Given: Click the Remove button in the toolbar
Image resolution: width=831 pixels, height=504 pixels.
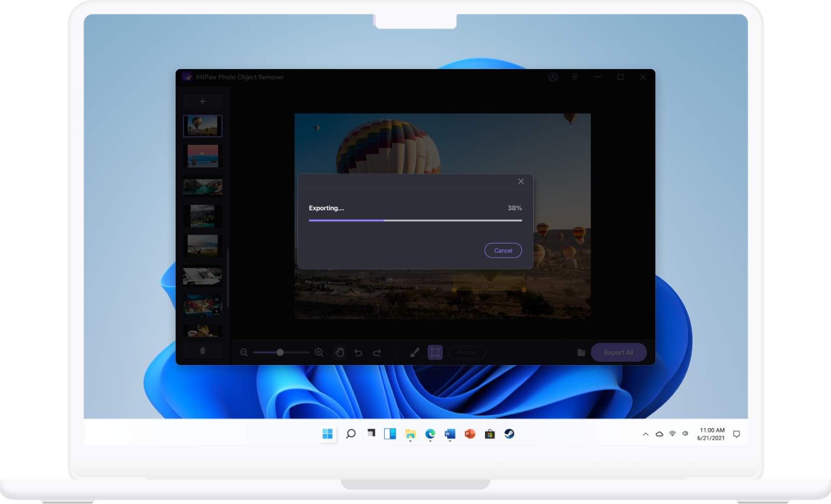Looking at the screenshot, I should pyautogui.click(x=467, y=352).
